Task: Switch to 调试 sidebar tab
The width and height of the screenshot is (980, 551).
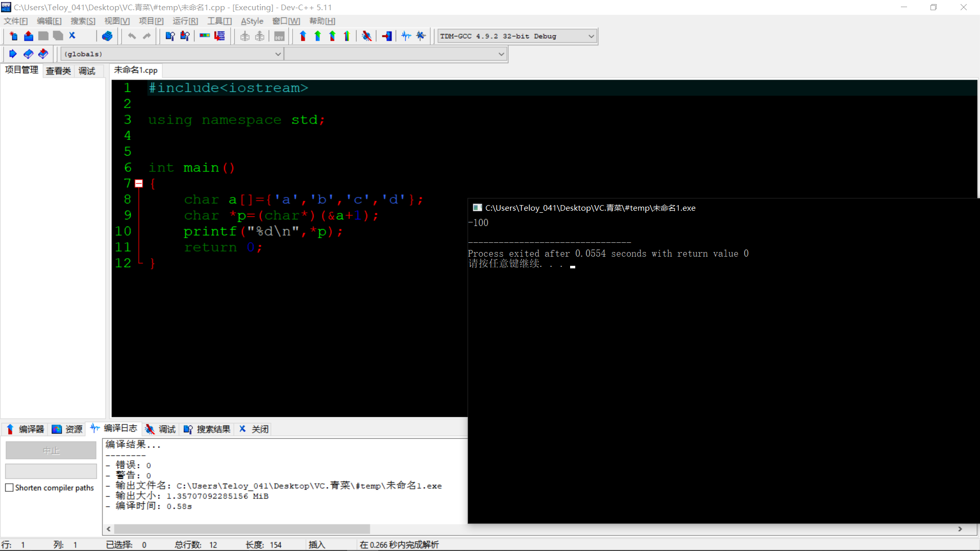Action: (87, 71)
